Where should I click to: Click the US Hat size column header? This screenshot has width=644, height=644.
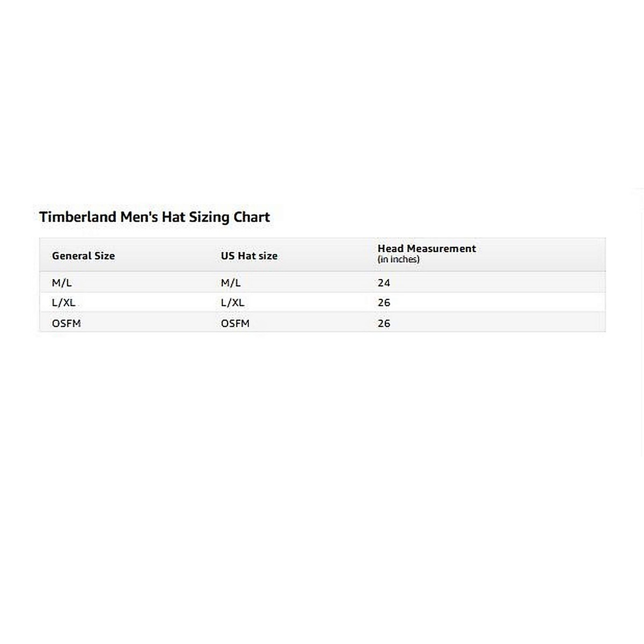tap(249, 256)
